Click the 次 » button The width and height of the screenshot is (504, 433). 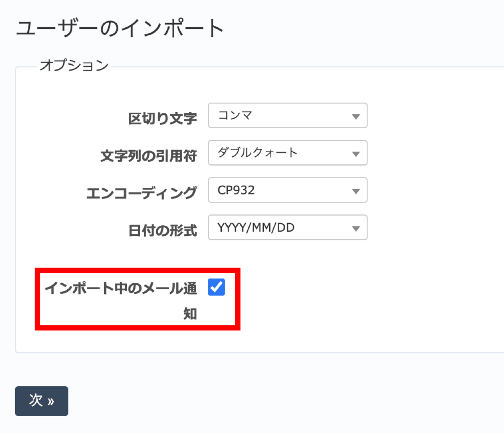coord(42,401)
